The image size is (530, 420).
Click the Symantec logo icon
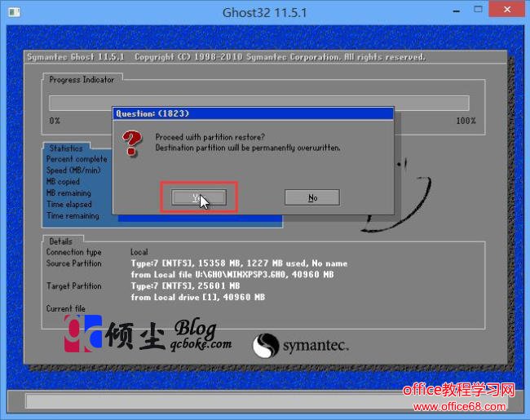266,345
